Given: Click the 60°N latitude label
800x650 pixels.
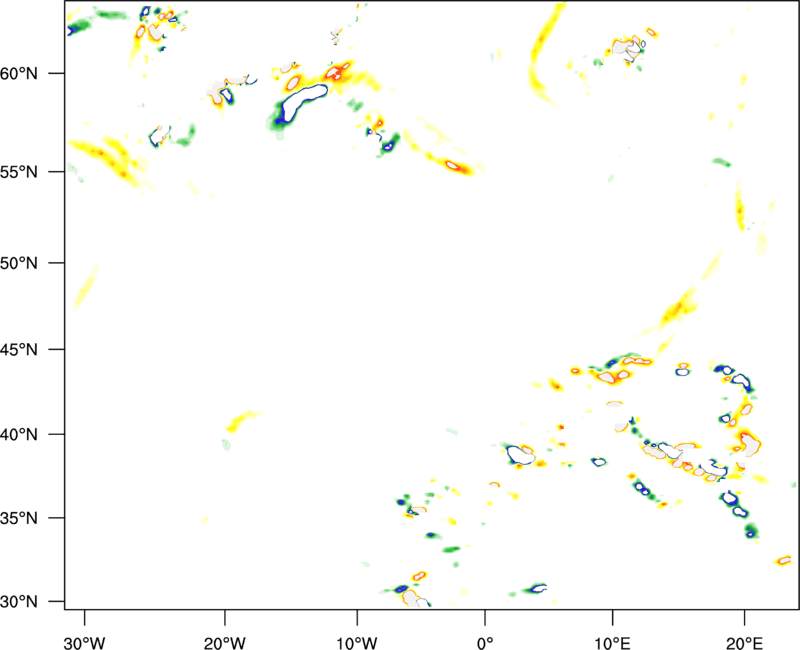Looking at the screenshot, I should point(19,74).
